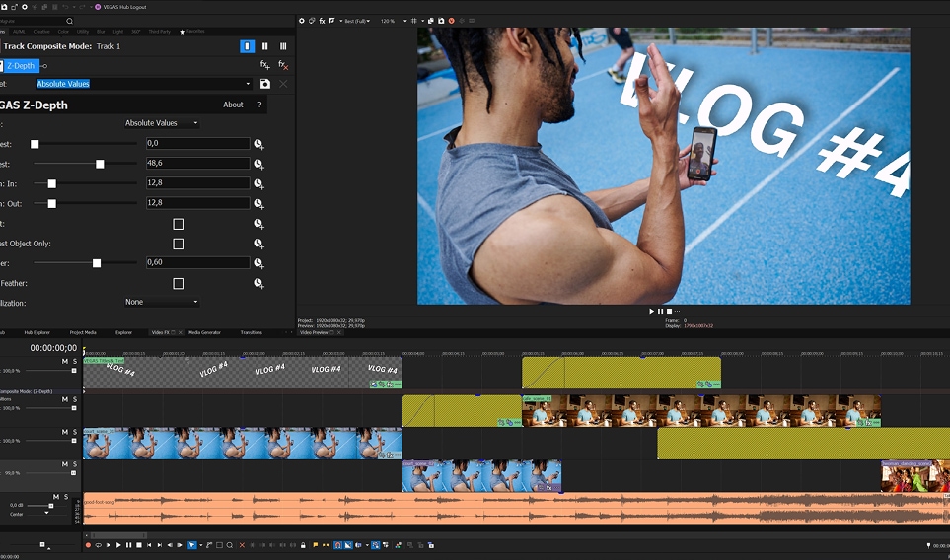Show the Favorites effects category

tap(192, 31)
